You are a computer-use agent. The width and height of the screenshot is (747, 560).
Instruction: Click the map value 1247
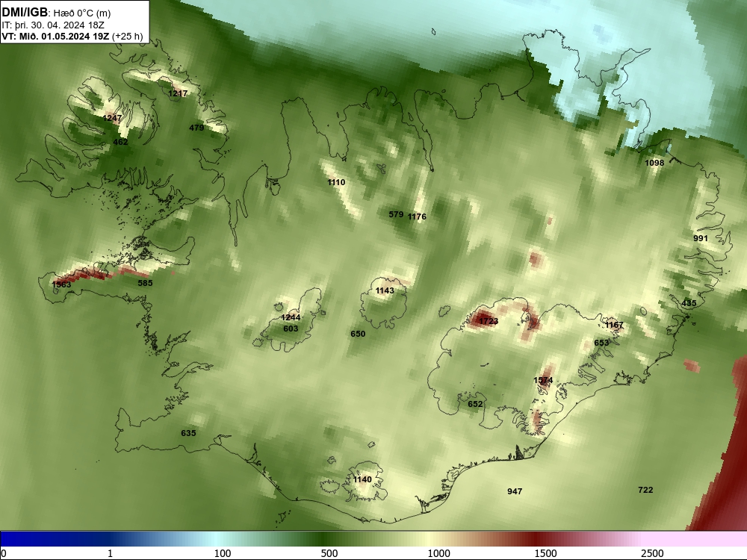pos(112,118)
